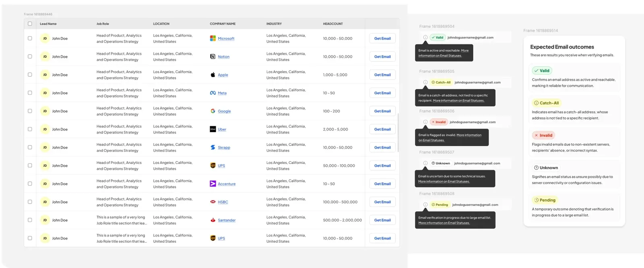Click the Expected Email outcomes heading
The image size is (644, 268).
coord(562,47)
